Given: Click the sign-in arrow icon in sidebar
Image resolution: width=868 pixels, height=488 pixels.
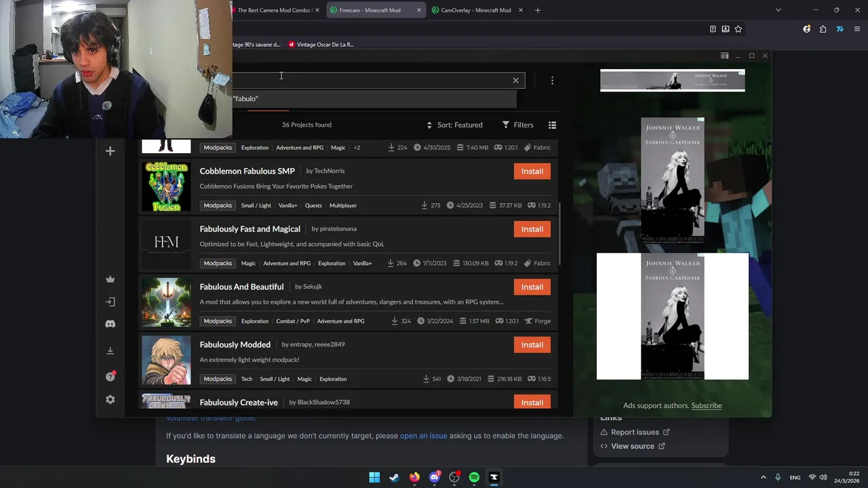Looking at the screenshot, I should tap(110, 302).
